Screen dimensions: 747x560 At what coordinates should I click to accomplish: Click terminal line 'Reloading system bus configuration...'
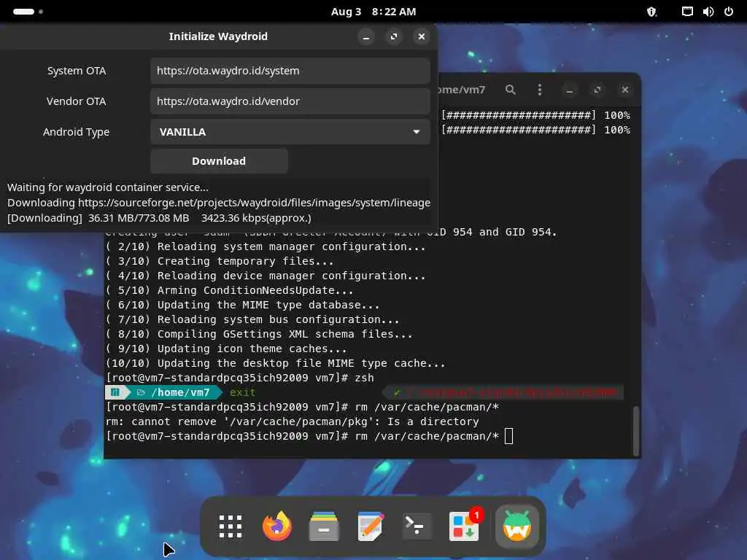(x=252, y=319)
